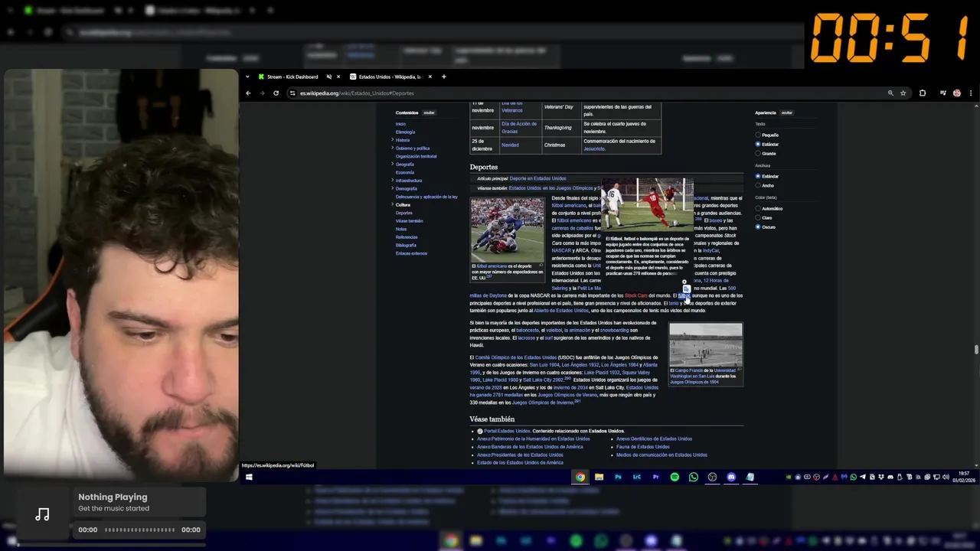This screenshot has height=551, width=980.
Task: Click the American football photo thumbnail
Action: coord(507,230)
